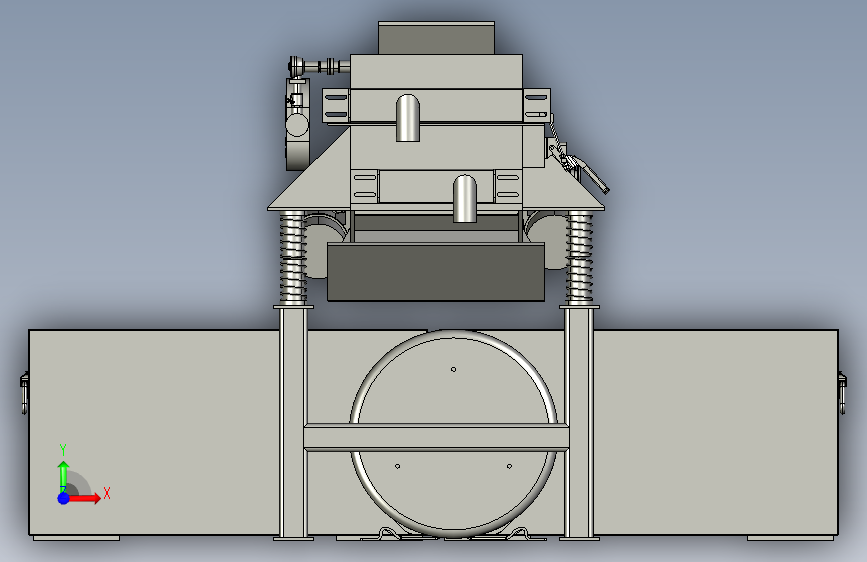The width and height of the screenshot is (867, 562).
Task: Select the upper-left slotted bracket
Action: 336,106
